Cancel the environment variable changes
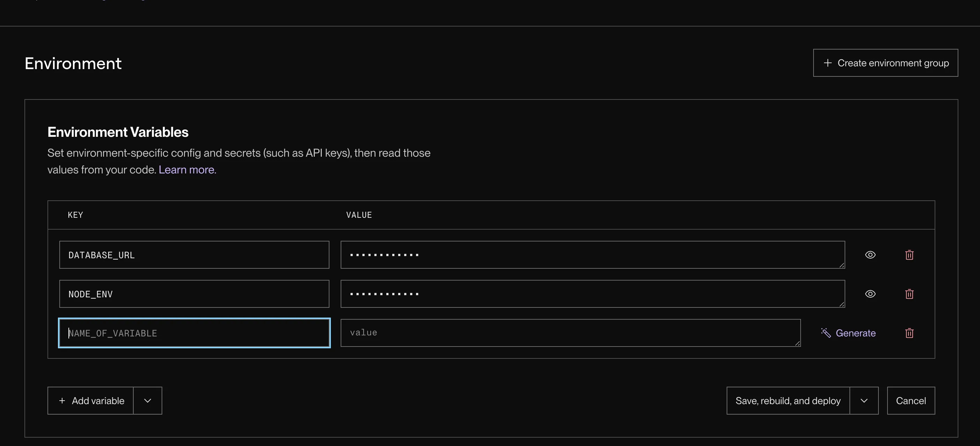The image size is (980, 446). tap(911, 401)
